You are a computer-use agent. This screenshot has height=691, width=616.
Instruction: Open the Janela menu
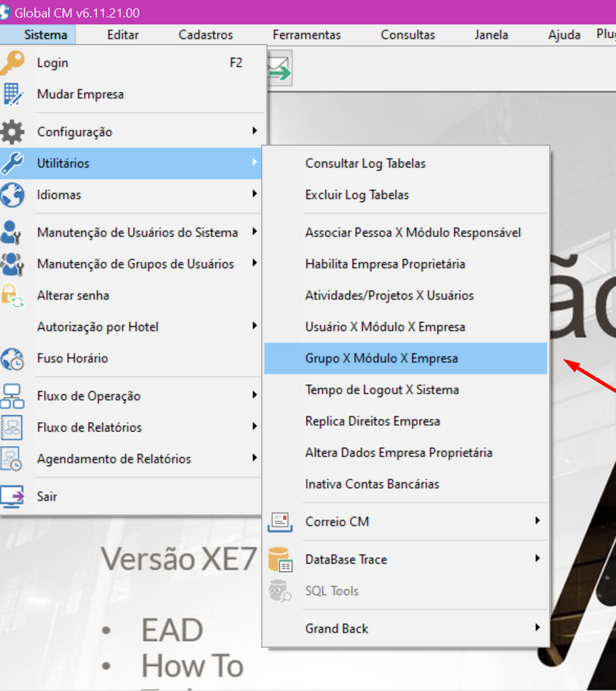tap(491, 35)
